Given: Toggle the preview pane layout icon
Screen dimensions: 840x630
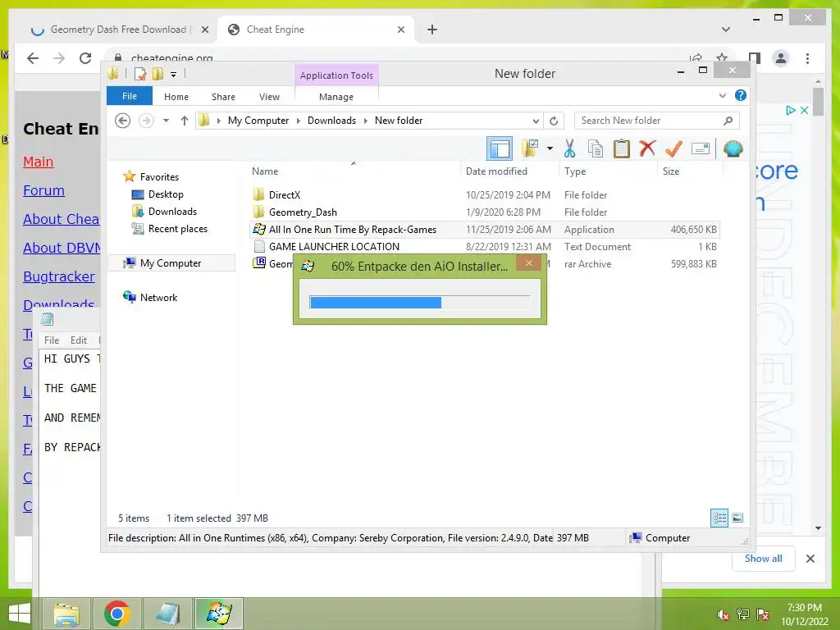Looking at the screenshot, I should pyautogui.click(x=500, y=148).
